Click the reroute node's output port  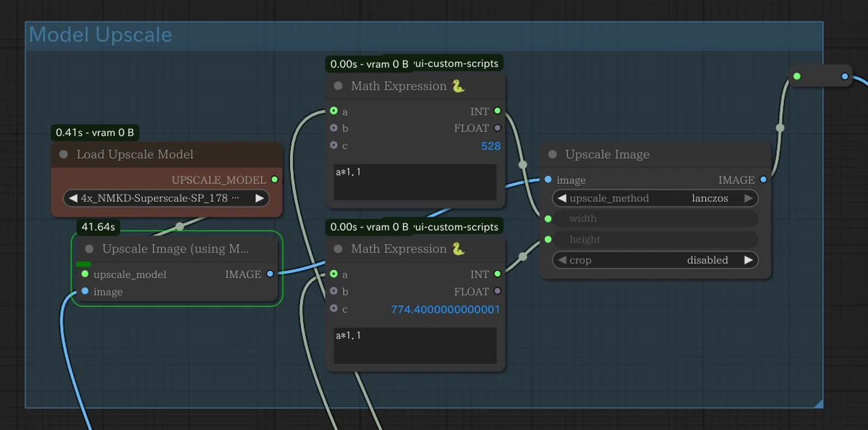tap(845, 76)
